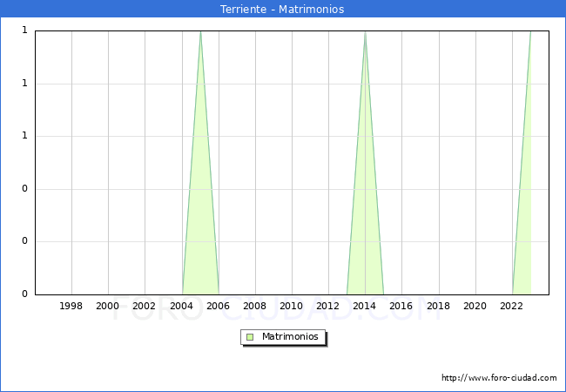Select the 2016 x-axis label

[401, 306]
